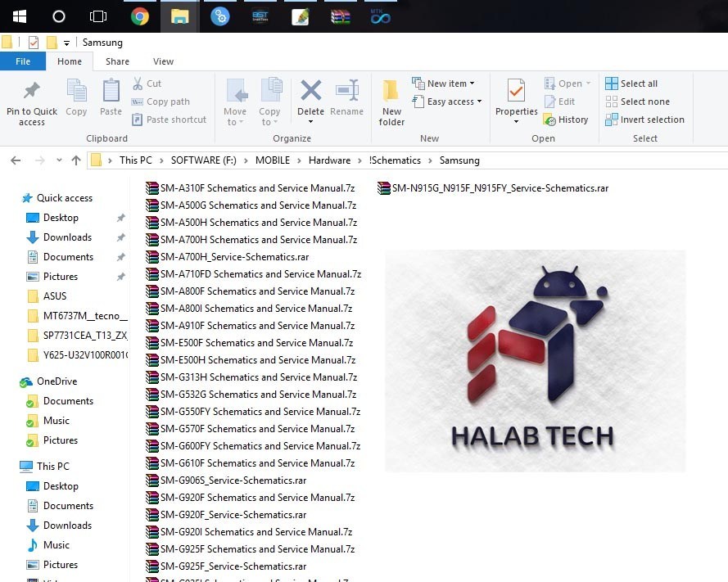Select SM-A700H_Service-Schematics.rar file
The height and width of the screenshot is (582, 728).
point(228,257)
